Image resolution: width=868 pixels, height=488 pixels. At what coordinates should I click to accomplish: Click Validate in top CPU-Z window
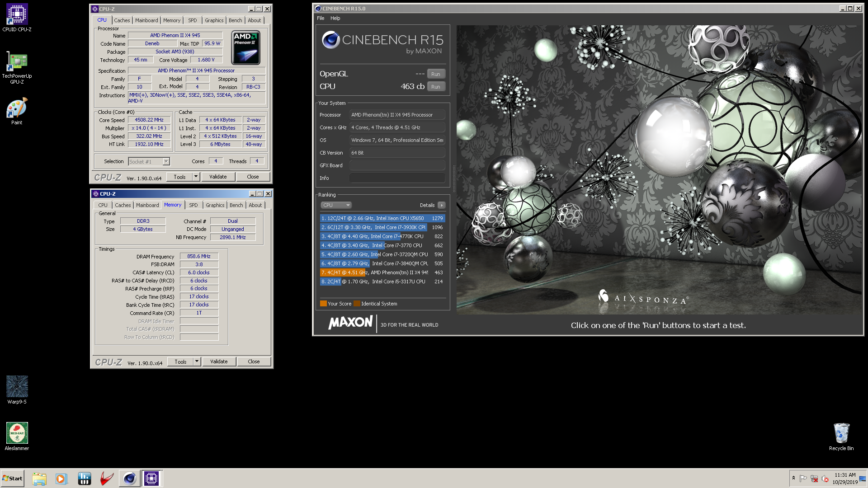pos(218,177)
